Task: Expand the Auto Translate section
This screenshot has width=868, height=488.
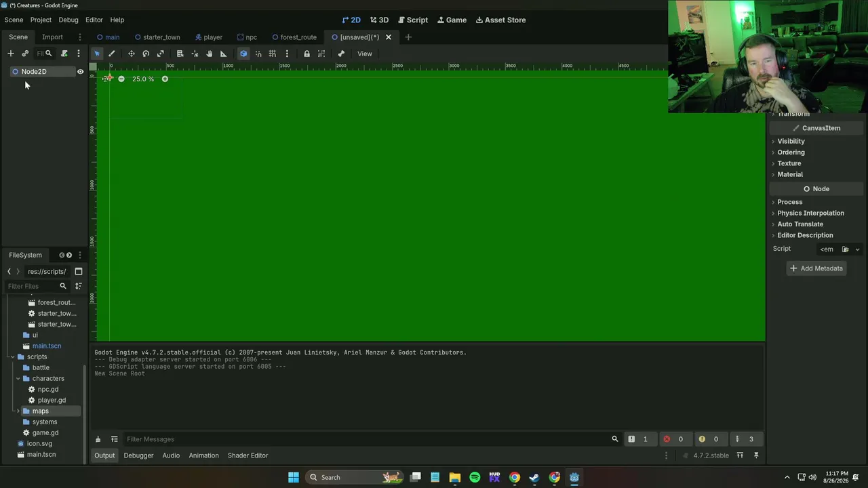Action: (800, 224)
